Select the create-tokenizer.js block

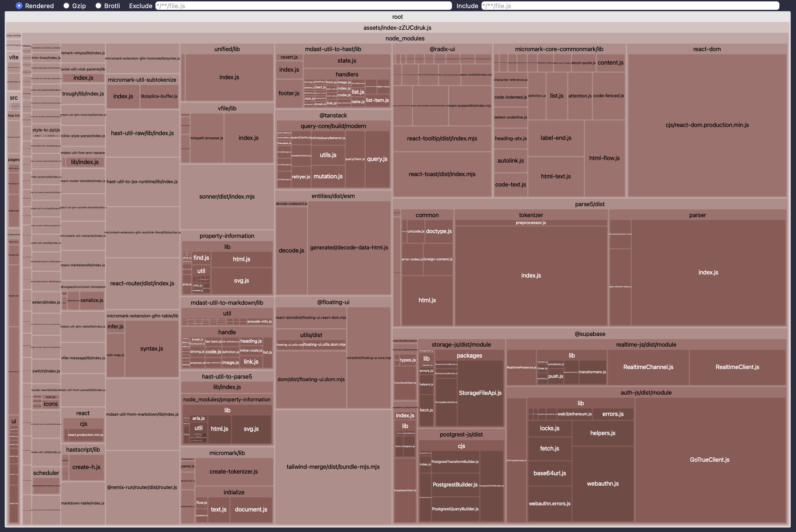click(x=234, y=472)
